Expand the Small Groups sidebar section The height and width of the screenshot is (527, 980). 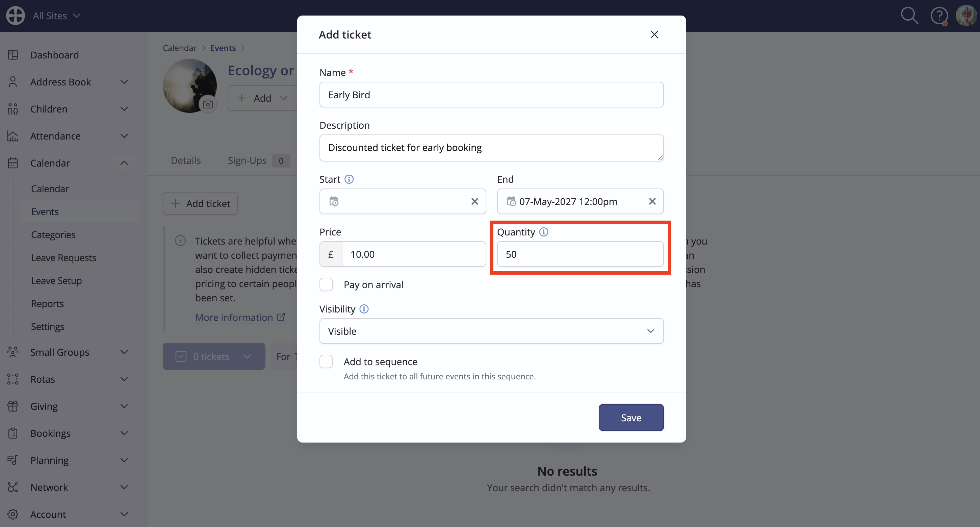tap(124, 352)
